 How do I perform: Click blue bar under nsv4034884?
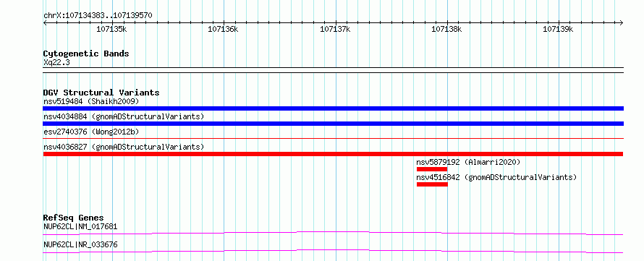point(333,124)
